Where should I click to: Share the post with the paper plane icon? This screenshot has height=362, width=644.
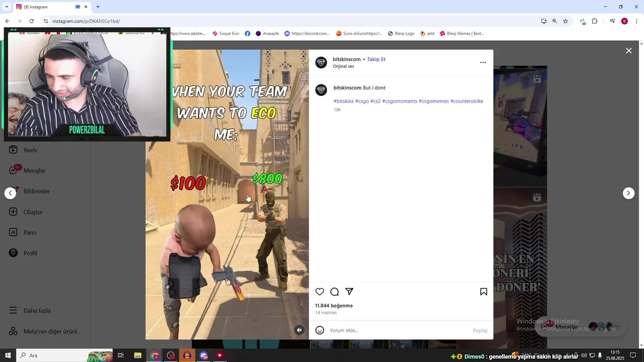349,292
